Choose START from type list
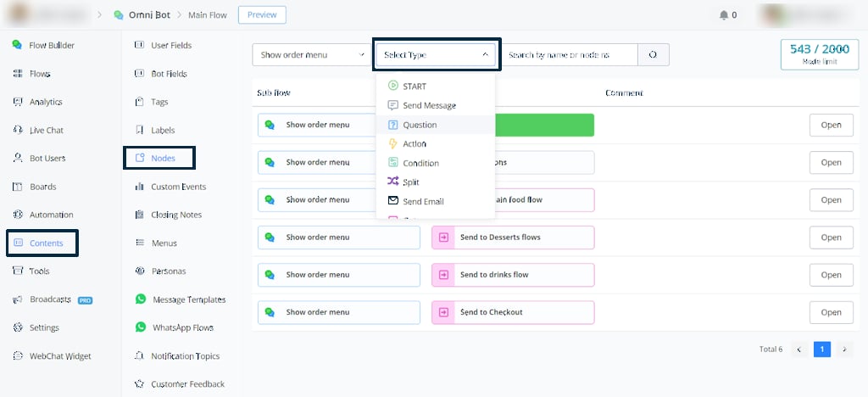Screen dimensions: 868x397 point(435,87)
